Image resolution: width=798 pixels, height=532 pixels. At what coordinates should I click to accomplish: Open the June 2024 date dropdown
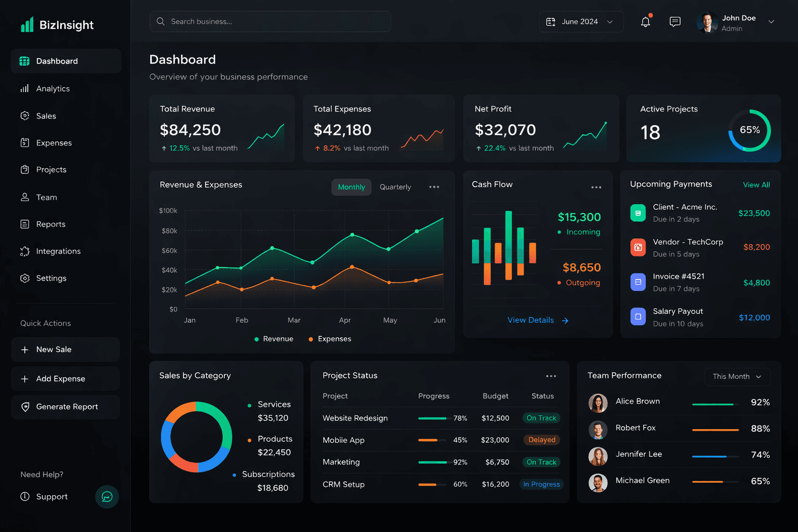581,21
